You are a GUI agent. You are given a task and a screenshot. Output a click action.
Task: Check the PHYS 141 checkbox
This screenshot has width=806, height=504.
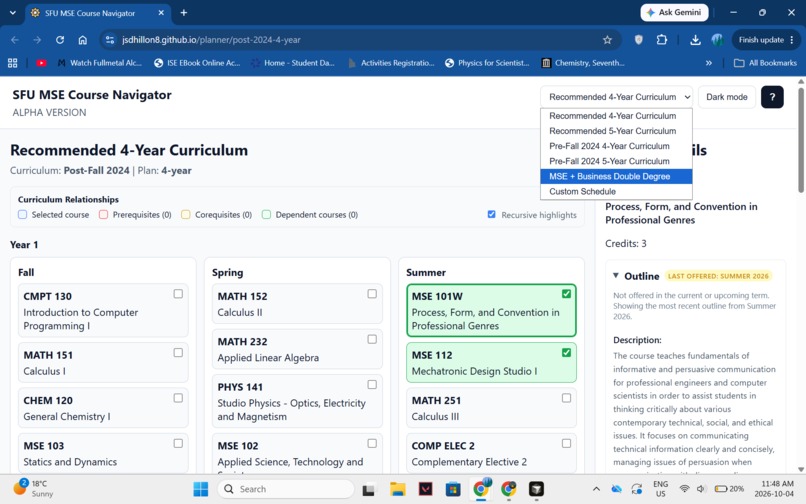point(372,384)
